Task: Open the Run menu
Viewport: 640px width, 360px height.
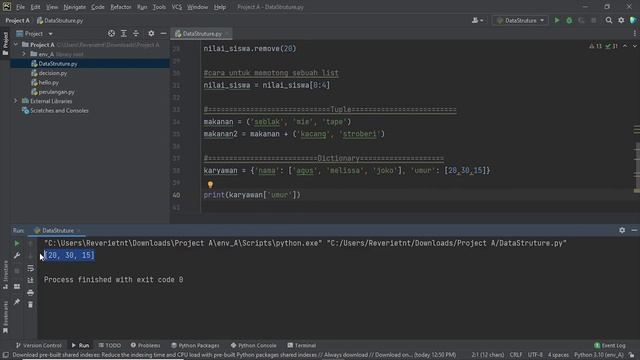Action: click(142, 7)
